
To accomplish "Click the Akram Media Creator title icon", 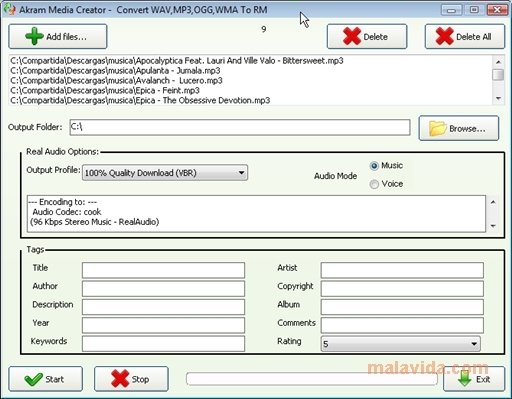I will (x=10, y=10).
